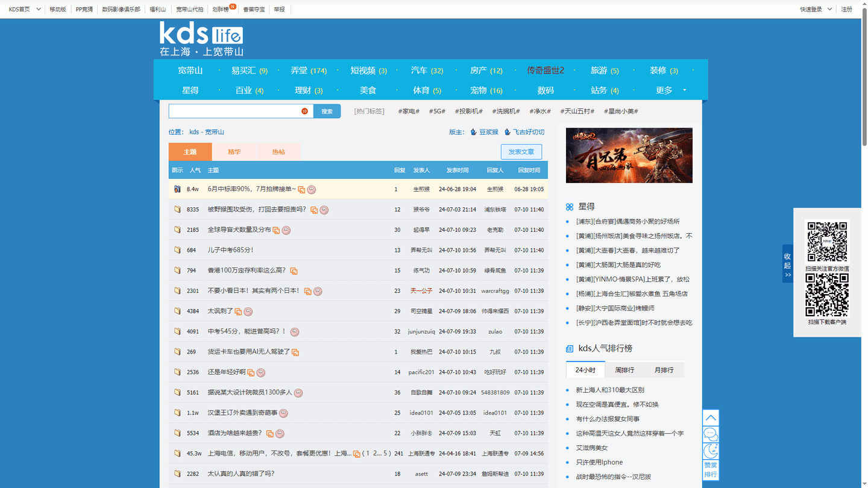The image size is (868, 488).
Task: Click the face emoji icon after 汉堡王订外卖遇到奇葩事
Action: (283, 413)
